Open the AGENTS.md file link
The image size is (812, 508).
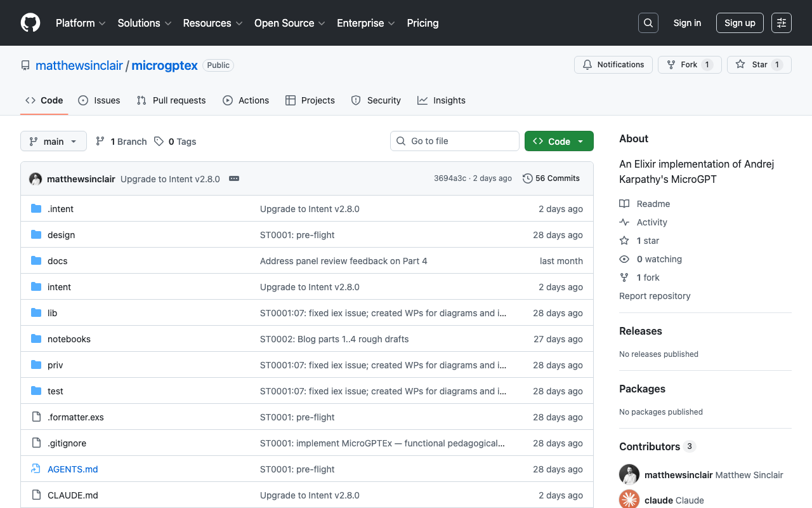point(72,469)
